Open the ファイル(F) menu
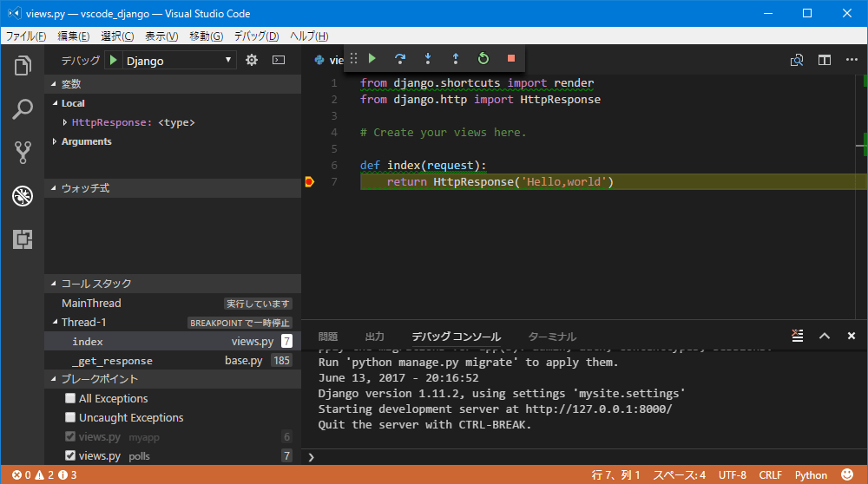 (x=26, y=36)
